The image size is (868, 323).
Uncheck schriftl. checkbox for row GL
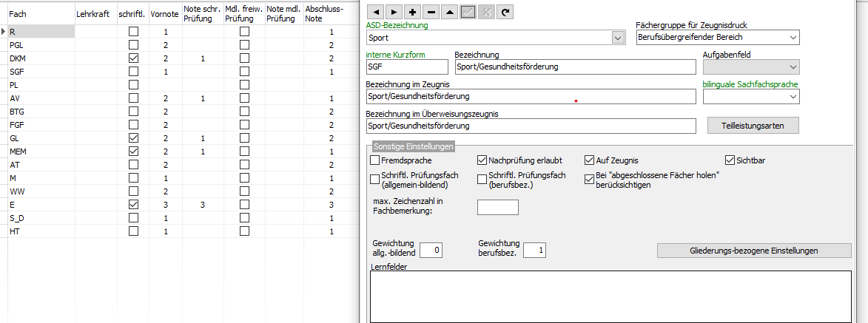133,138
